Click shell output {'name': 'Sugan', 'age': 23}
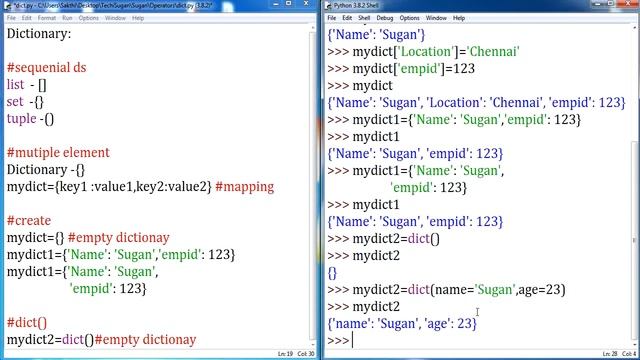 click(x=402, y=324)
